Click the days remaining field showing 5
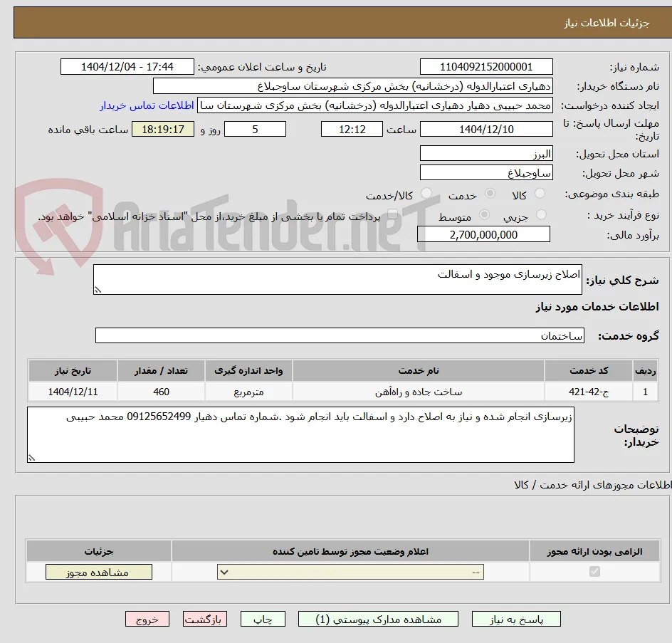The image size is (672, 643). [255, 129]
